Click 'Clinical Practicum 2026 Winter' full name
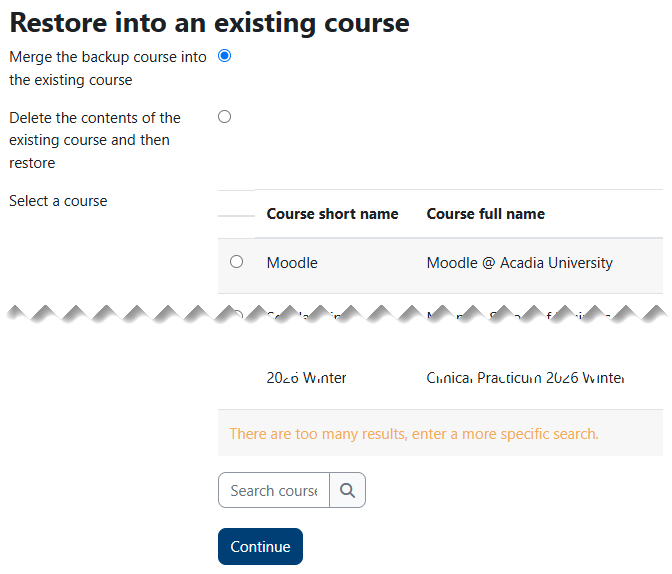This screenshot has height=574, width=672. click(x=525, y=378)
